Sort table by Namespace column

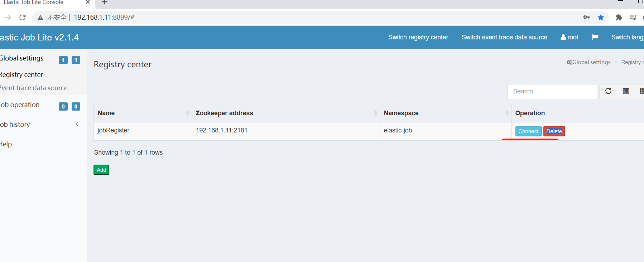446,113
